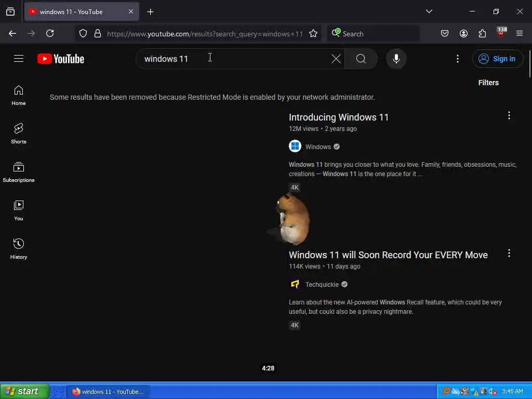
Task: Open the Techquickie channel name link
Action: click(322, 284)
